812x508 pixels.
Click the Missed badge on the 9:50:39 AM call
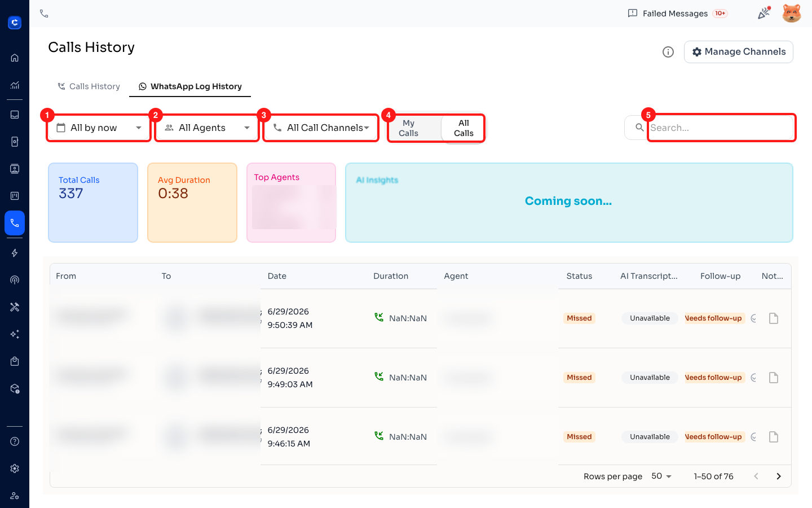tap(579, 318)
